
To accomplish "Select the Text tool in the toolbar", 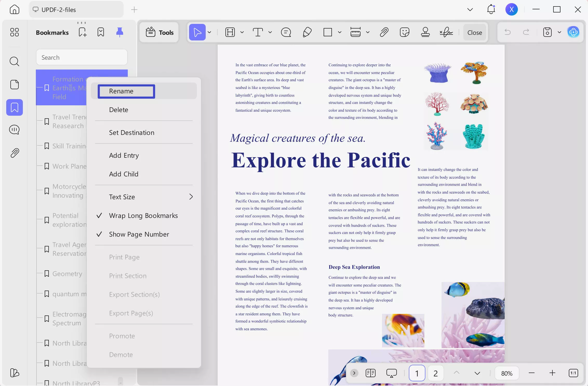I will pyautogui.click(x=258, y=32).
